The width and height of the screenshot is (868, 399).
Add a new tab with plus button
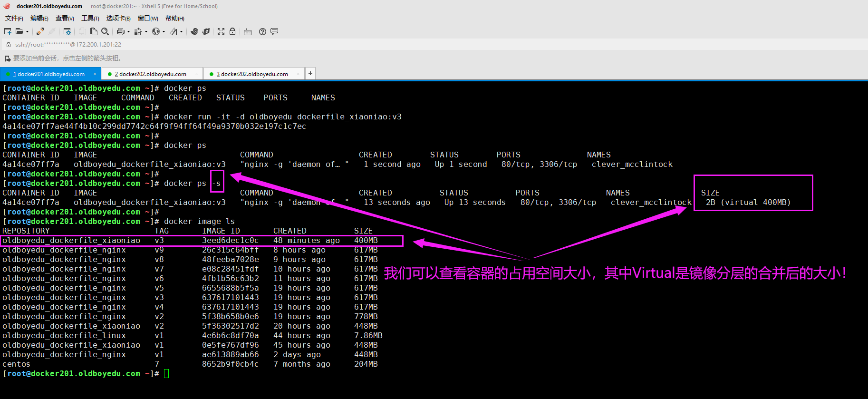click(x=310, y=73)
